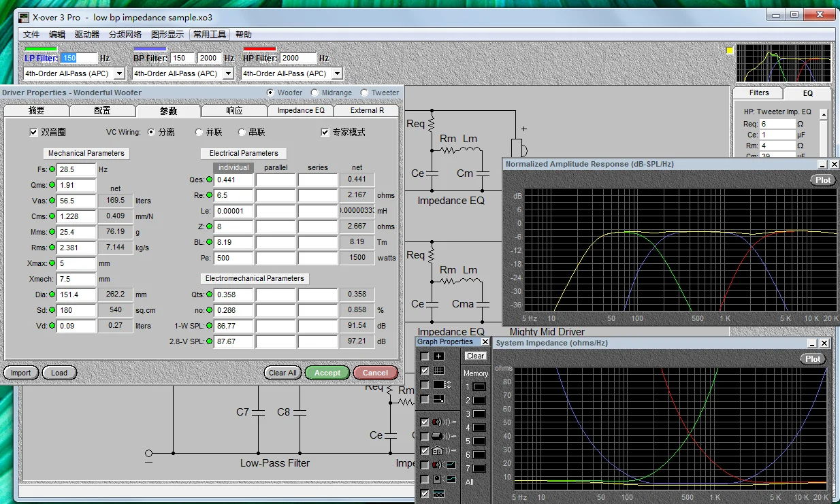Open the HP Filter type dropdown
Screen dimensions: 840x504
pyautogui.click(x=338, y=73)
